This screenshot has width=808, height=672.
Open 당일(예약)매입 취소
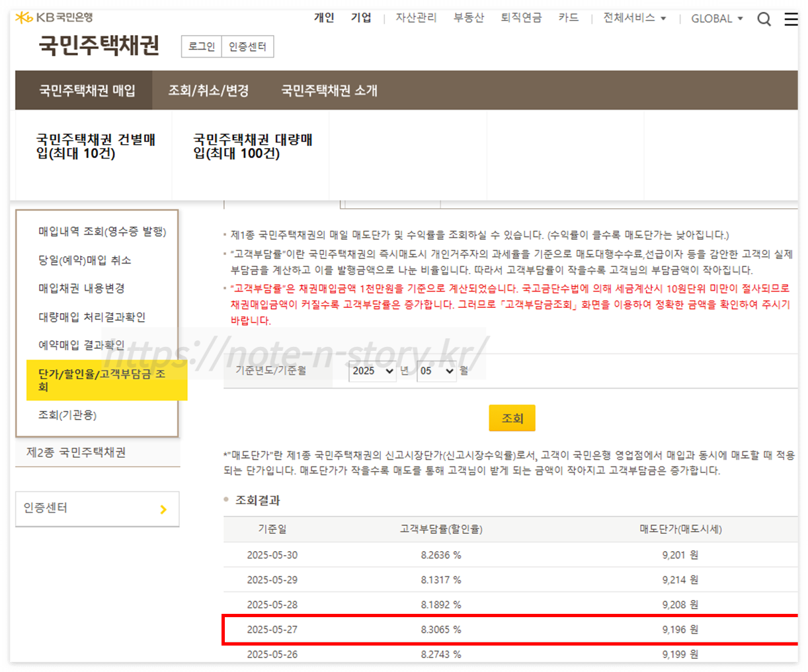(85, 260)
